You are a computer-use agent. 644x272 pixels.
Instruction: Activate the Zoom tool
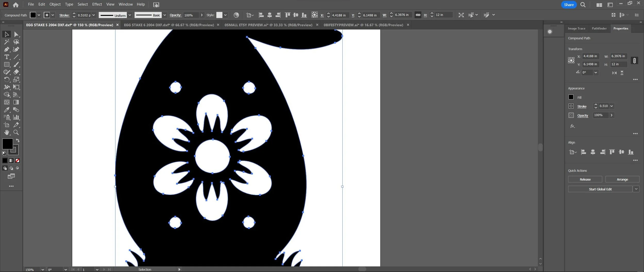pos(16,133)
